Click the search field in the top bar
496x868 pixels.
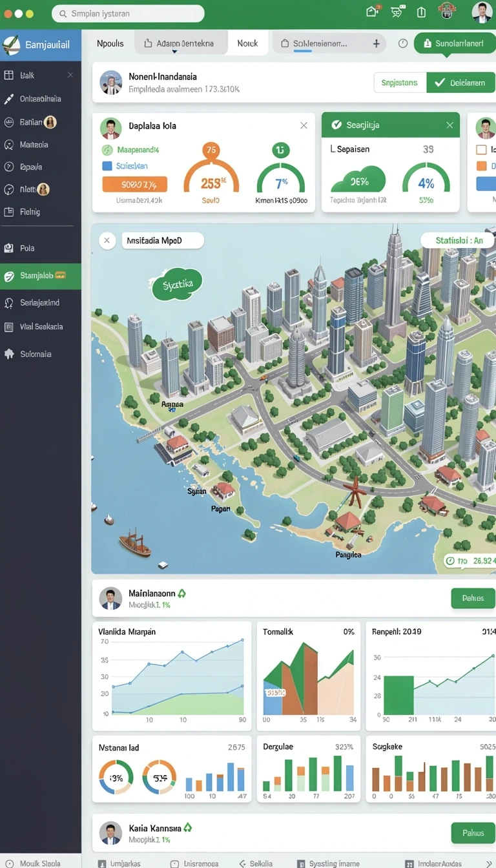pos(128,13)
